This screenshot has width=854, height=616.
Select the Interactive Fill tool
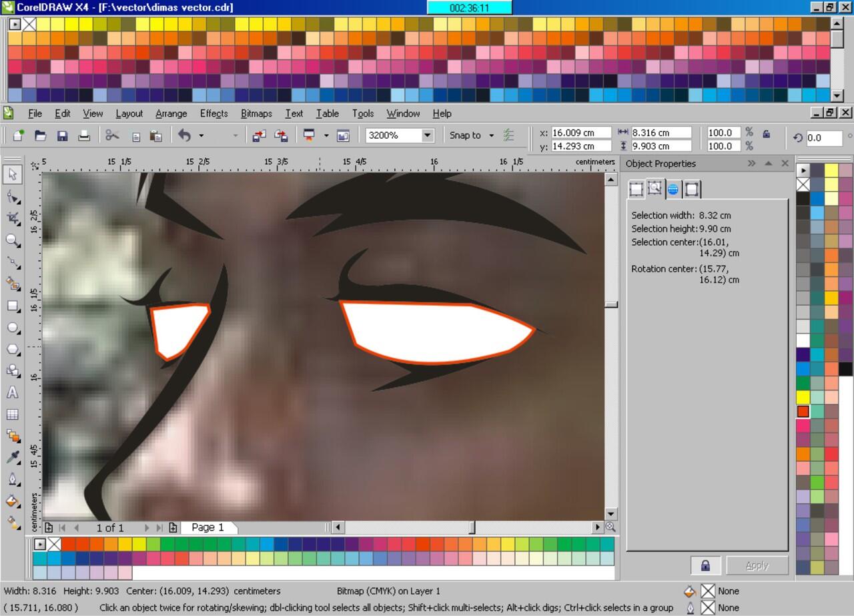[x=13, y=522]
